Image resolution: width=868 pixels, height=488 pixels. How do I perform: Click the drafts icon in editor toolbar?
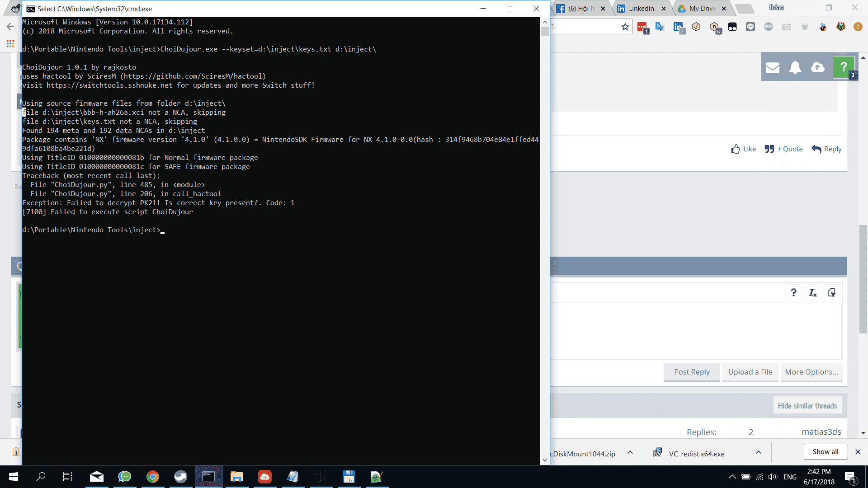[x=831, y=293]
